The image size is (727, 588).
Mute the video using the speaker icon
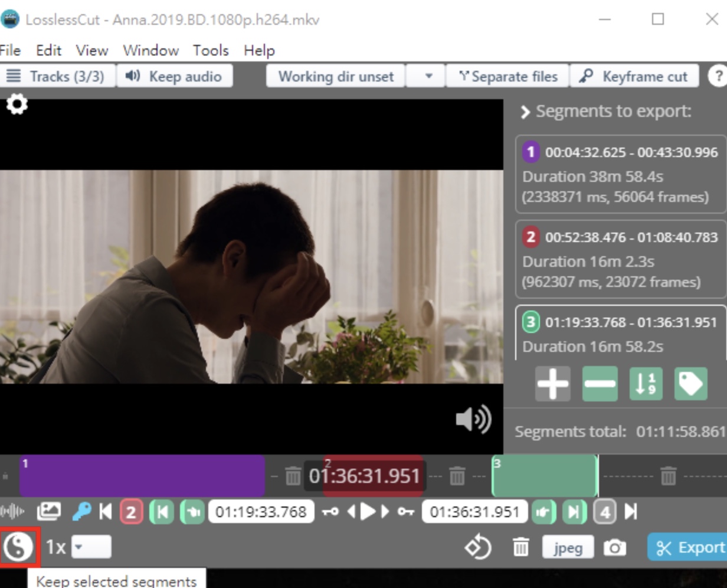474,419
